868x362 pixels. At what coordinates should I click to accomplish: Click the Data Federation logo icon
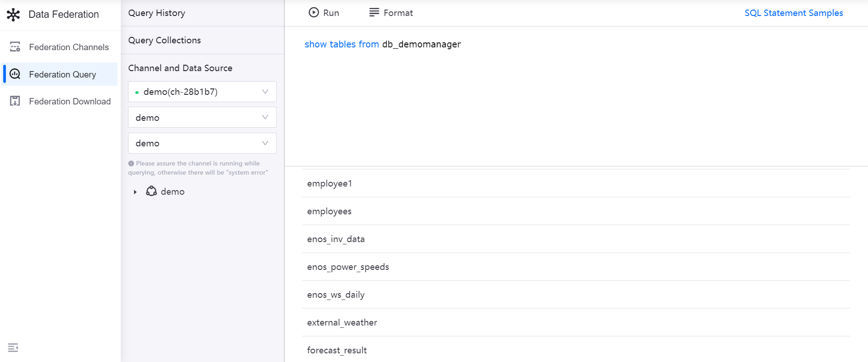point(13,15)
